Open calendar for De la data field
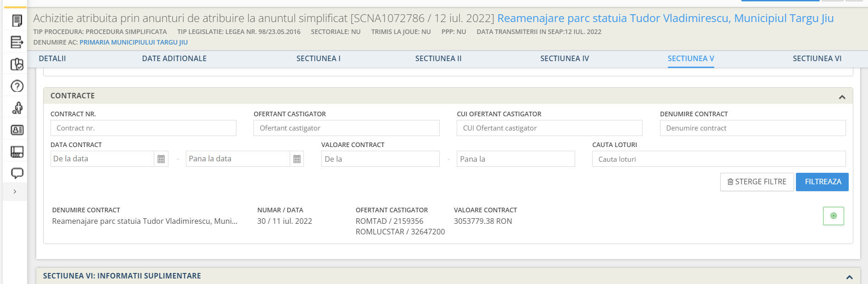The height and width of the screenshot is (284, 868). pyautogui.click(x=161, y=159)
